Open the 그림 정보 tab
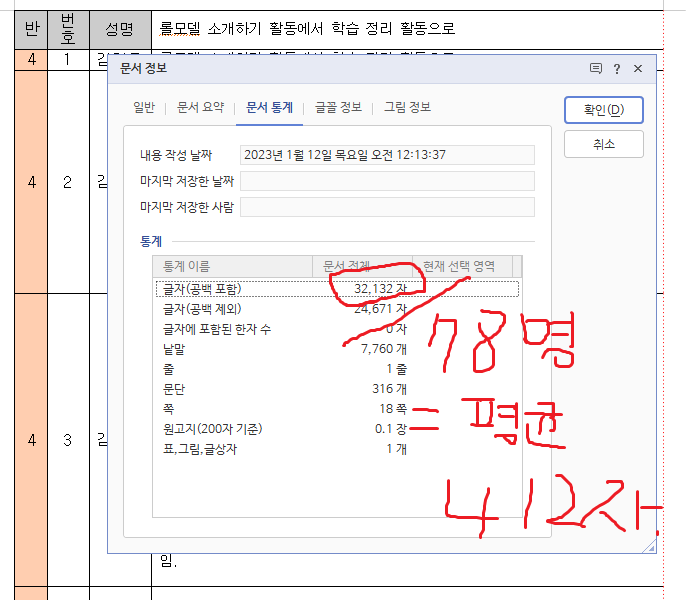 (407, 108)
